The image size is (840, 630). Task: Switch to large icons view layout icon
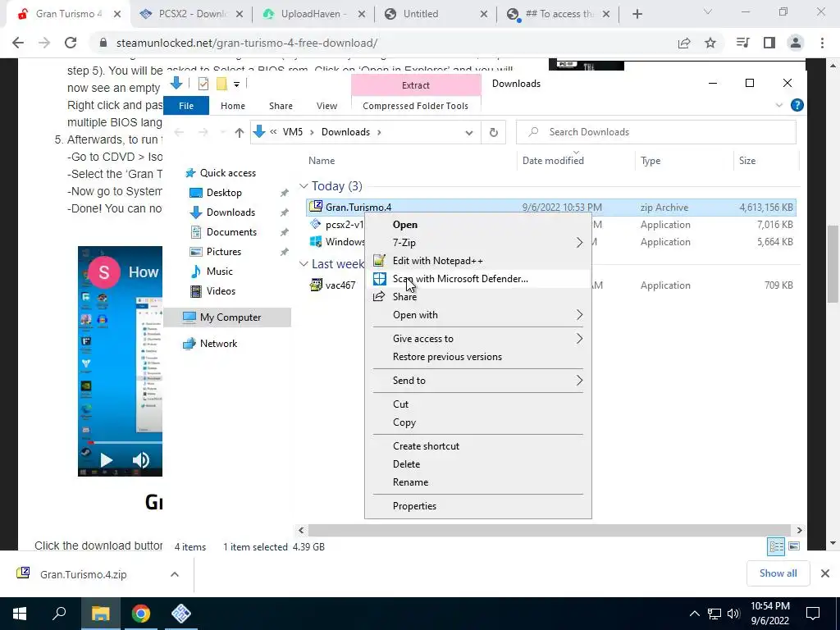pos(794,546)
